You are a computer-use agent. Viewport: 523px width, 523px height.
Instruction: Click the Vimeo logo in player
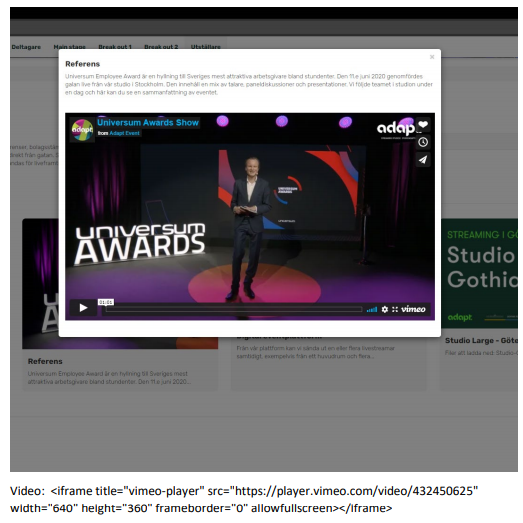coord(413,309)
